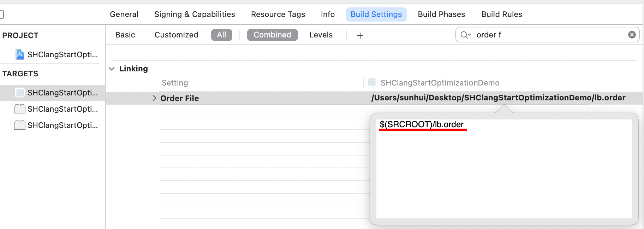The width and height of the screenshot is (644, 229).
Task: Expand the Order File setting row
Action: [x=154, y=98]
